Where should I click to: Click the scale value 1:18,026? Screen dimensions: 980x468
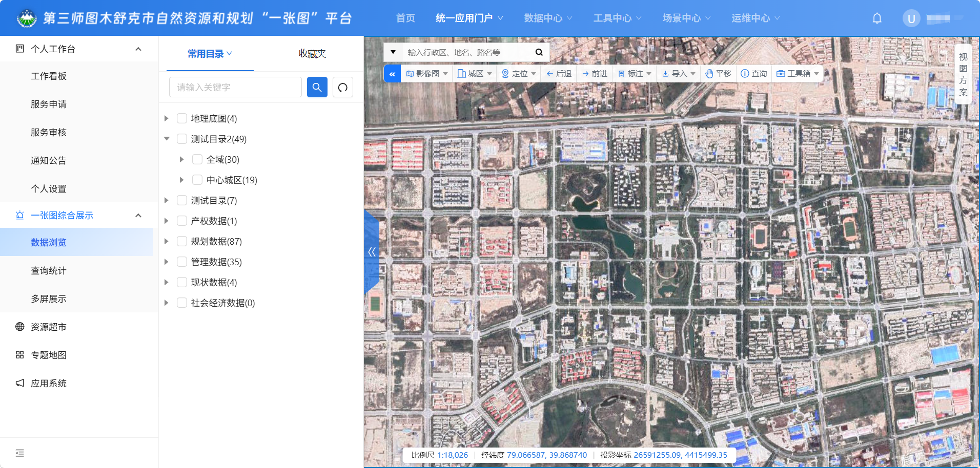[x=453, y=455]
